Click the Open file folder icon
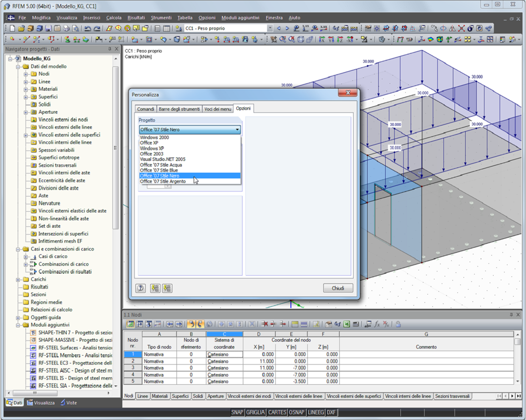 point(22,28)
